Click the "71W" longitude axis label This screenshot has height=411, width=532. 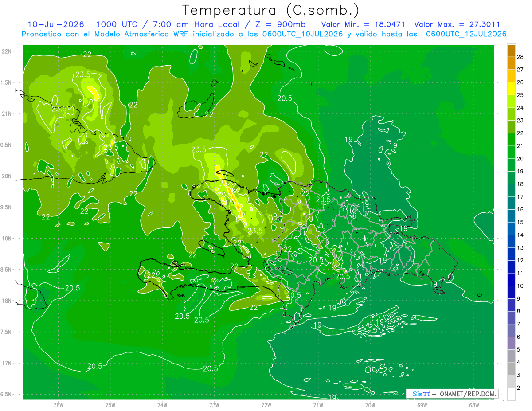point(318,405)
